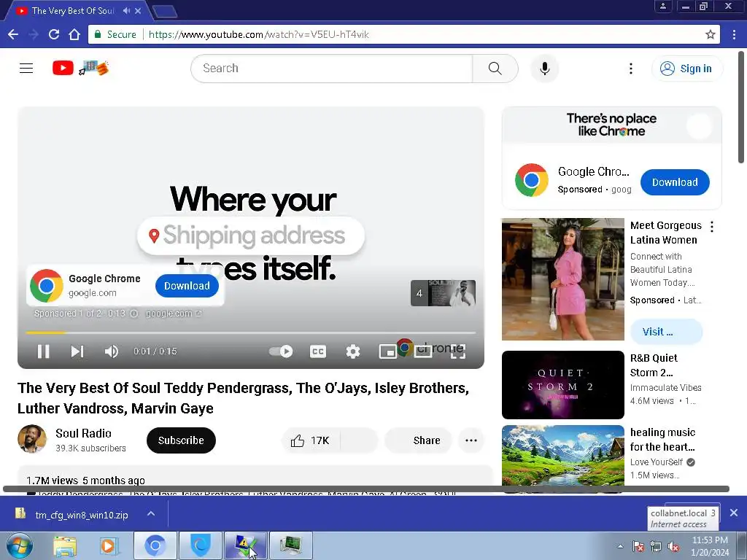
Task: Click the muted volume tray icon
Action: click(x=673, y=547)
